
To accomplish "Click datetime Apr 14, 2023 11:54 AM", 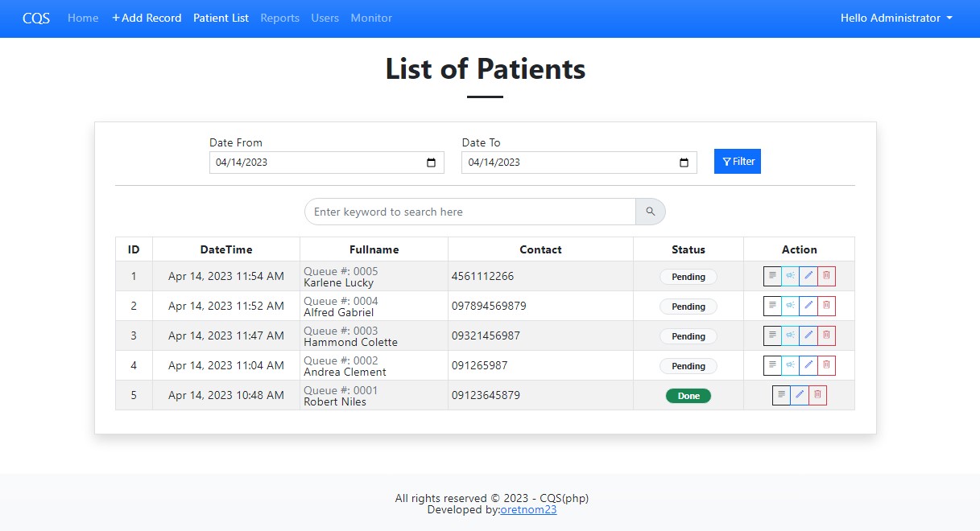I will (x=226, y=277).
